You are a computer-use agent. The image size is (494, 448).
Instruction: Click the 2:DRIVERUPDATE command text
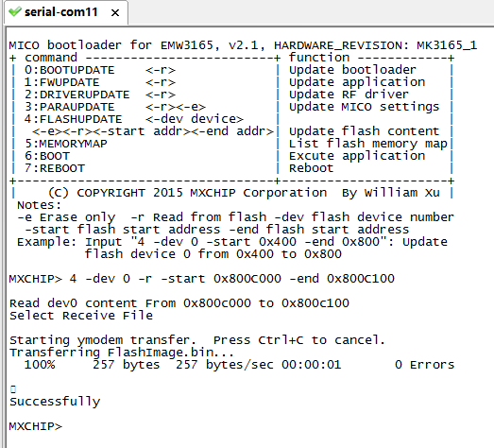(x=77, y=95)
